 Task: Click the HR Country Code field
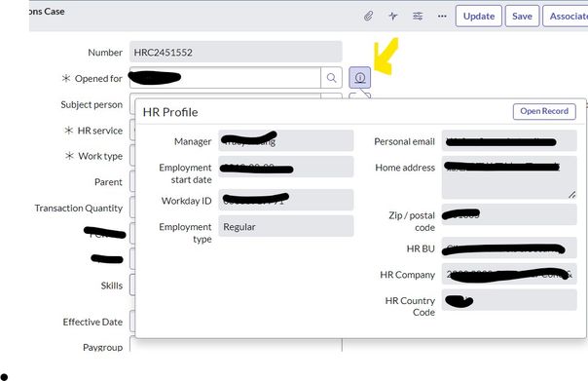click(x=509, y=300)
